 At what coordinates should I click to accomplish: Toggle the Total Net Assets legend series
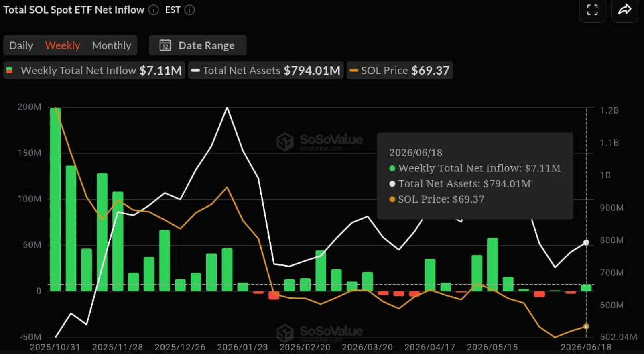266,70
